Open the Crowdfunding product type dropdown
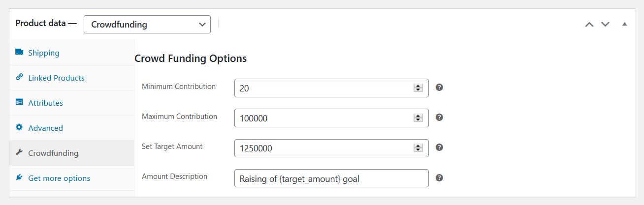Image resolution: width=644 pixels, height=205 pixels. point(147,25)
